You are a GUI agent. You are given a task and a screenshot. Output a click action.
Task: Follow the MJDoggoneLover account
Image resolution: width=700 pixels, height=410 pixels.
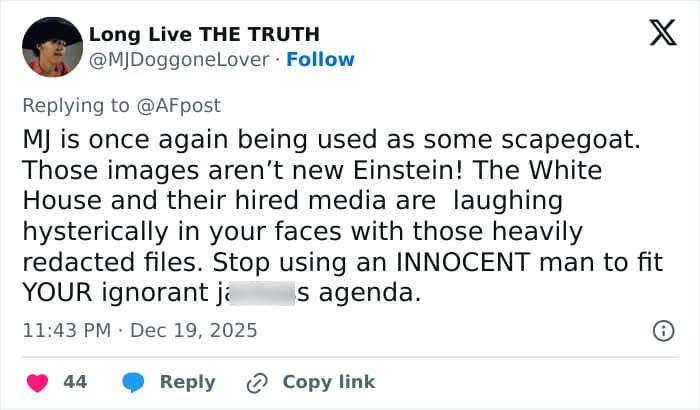(320, 59)
